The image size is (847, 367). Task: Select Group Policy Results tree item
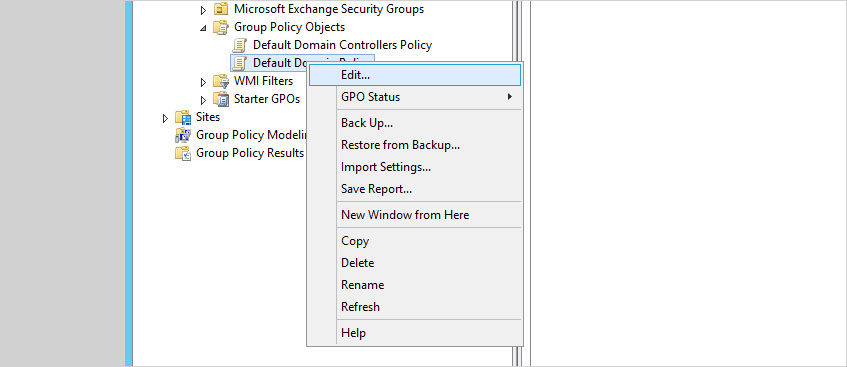pyautogui.click(x=250, y=153)
